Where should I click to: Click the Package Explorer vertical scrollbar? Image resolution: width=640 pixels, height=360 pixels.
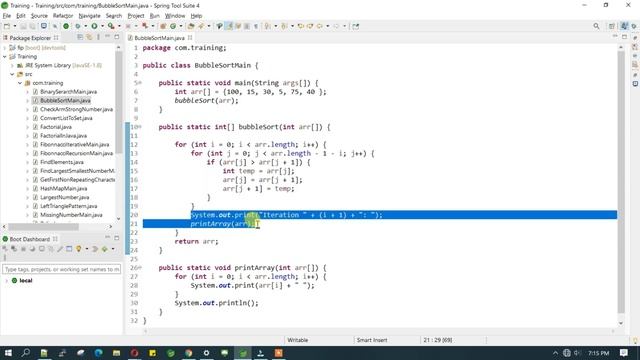(x=119, y=102)
